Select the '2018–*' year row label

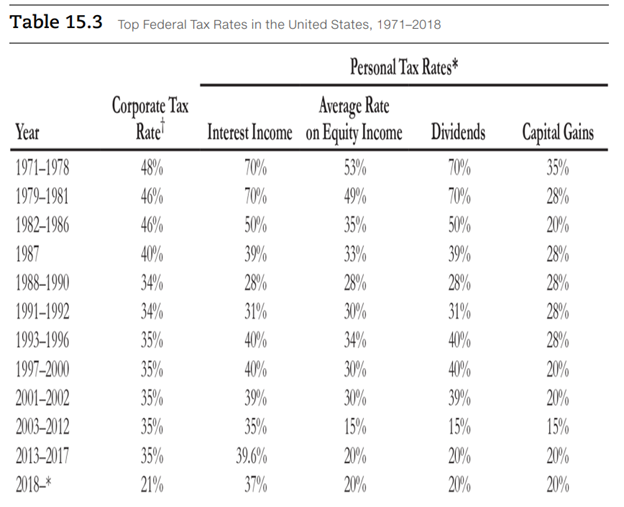pos(39,486)
